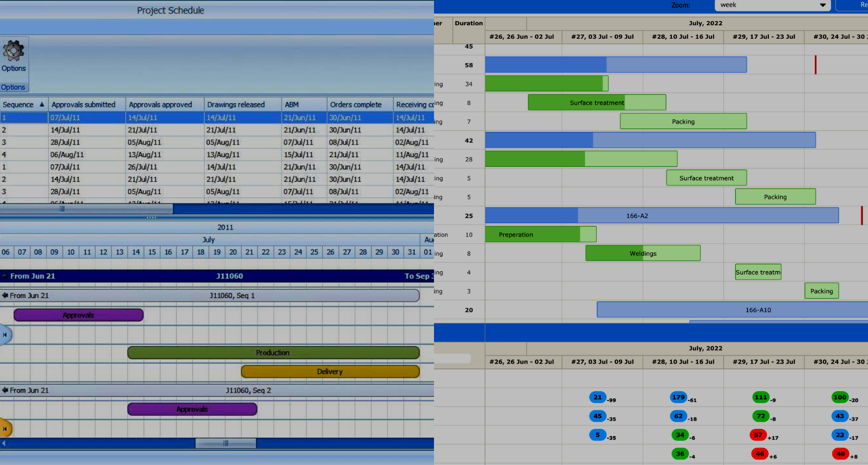This screenshot has width=868, height=465.
Task: Open the Zoom dropdown set to week
Action: point(772,5)
